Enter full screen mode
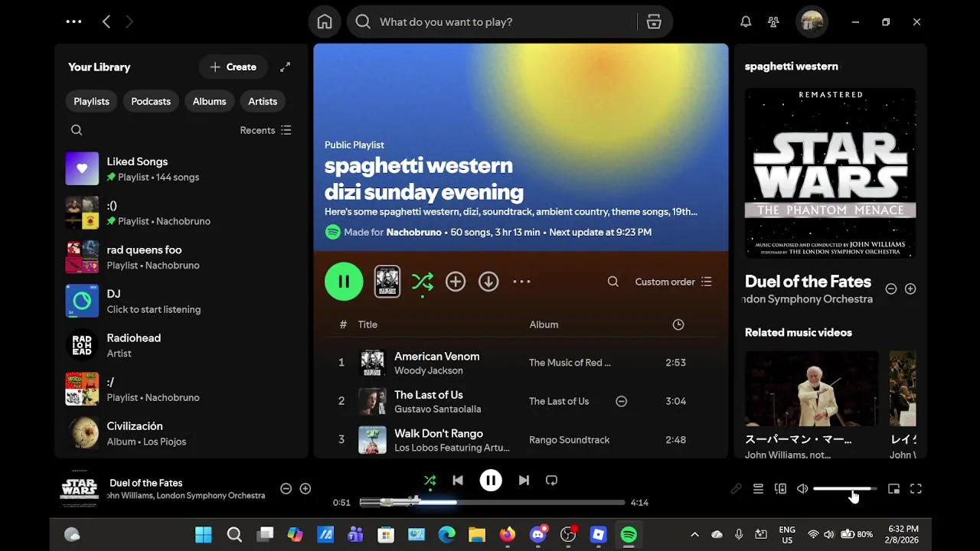Image resolution: width=980 pixels, height=551 pixels. pyautogui.click(x=916, y=488)
